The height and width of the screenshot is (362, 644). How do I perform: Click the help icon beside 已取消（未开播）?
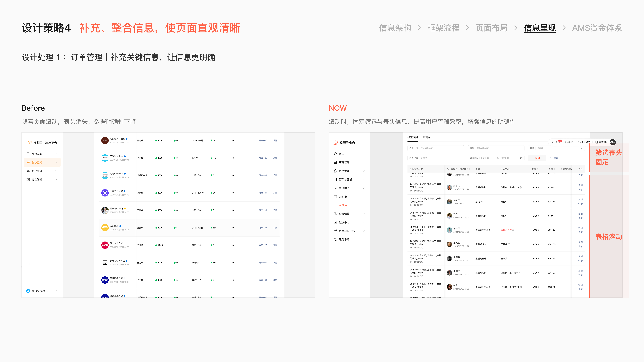coord(519,273)
